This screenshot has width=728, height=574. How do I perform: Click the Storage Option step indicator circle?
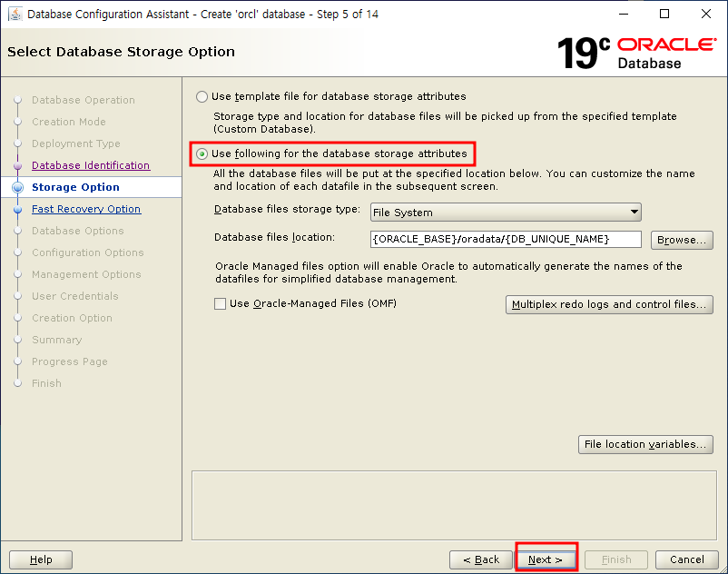17,187
